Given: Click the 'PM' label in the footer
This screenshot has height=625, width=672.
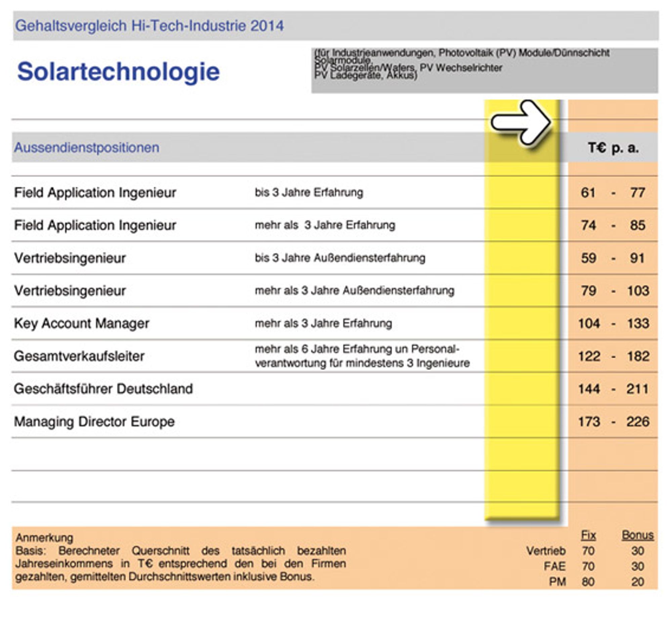Looking at the screenshot, I should point(557,582).
